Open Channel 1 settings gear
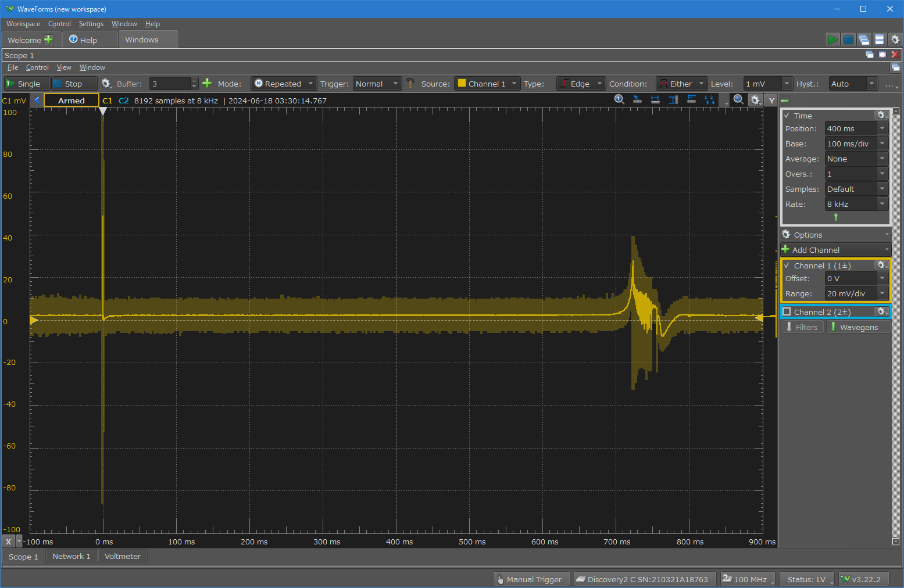 pos(881,265)
